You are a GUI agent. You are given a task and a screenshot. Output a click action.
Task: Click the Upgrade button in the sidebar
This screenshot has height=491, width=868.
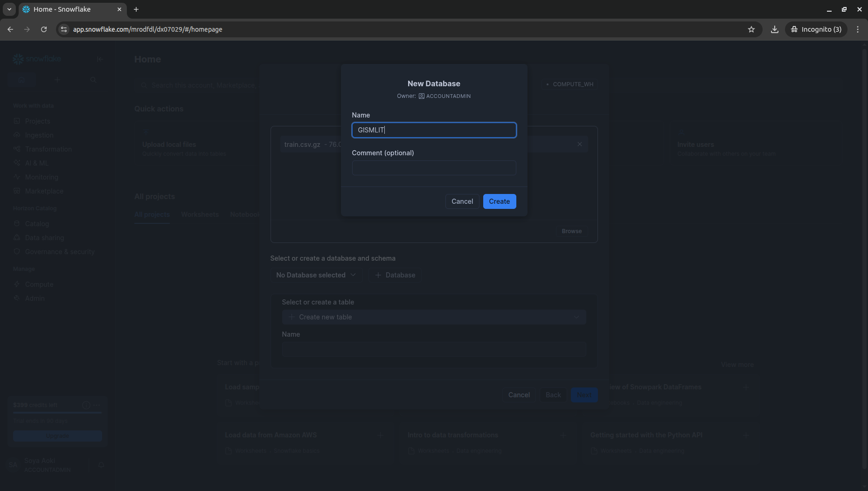coord(57,436)
